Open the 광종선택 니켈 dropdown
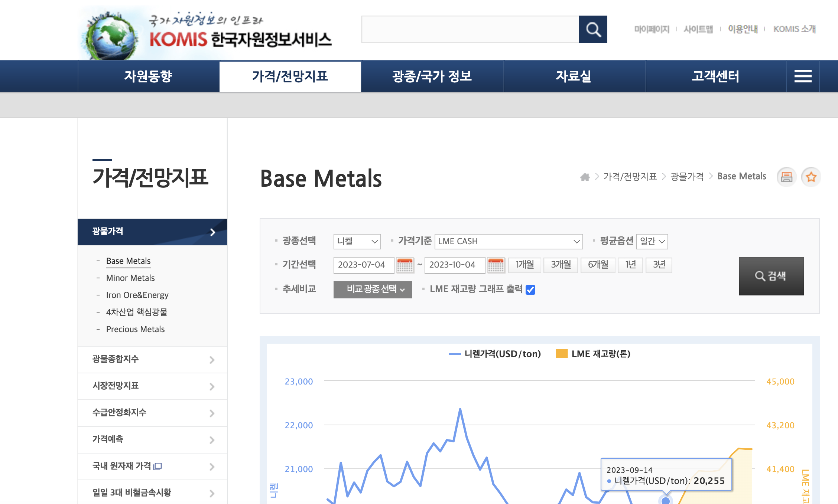This screenshot has width=838, height=504. (357, 242)
